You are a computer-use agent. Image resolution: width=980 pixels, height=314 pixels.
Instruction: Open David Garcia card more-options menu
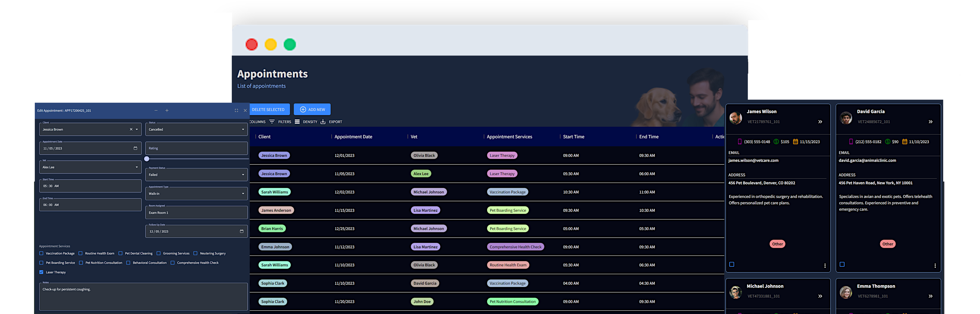click(x=935, y=266)
